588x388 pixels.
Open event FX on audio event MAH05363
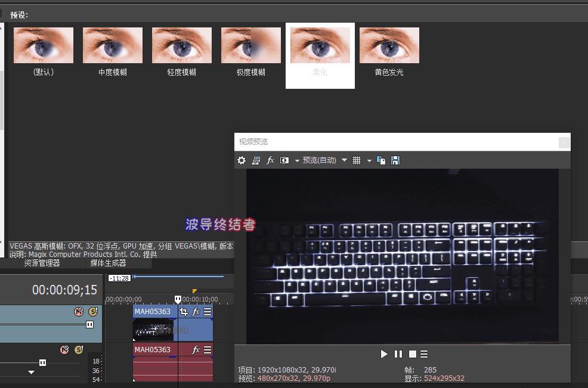coord(196,350)
